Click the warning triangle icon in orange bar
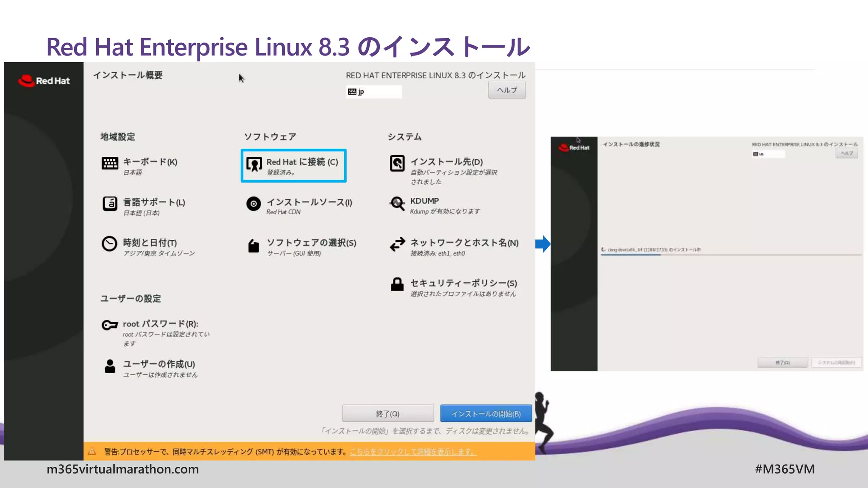Image resolution: width=868 pixels, height=488 pixels. click(x=92, y=452)
